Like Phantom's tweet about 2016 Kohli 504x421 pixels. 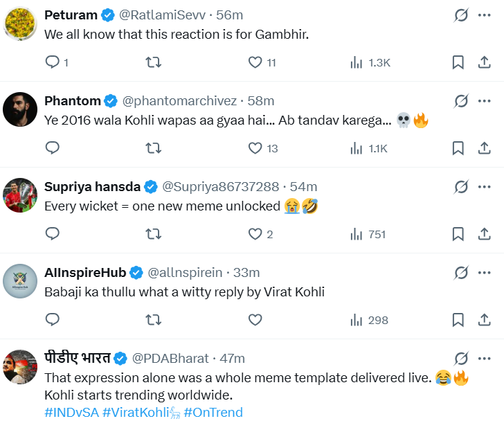click(x=255, y=148)
